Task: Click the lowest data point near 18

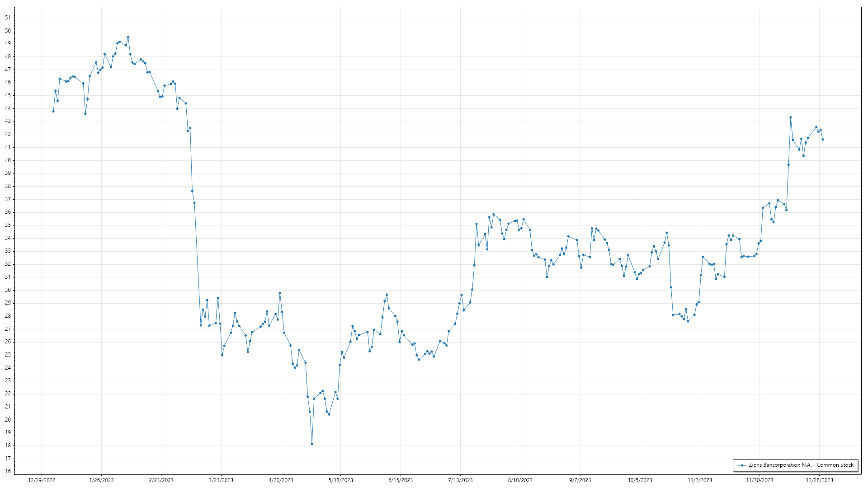Action: point(312,444)
